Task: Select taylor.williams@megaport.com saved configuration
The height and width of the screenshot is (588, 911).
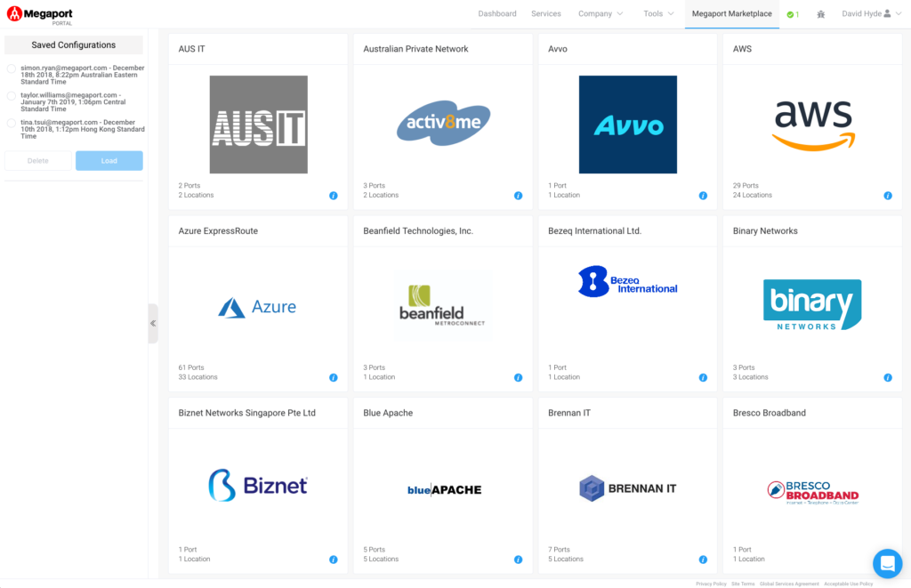Action: [11, 96]
